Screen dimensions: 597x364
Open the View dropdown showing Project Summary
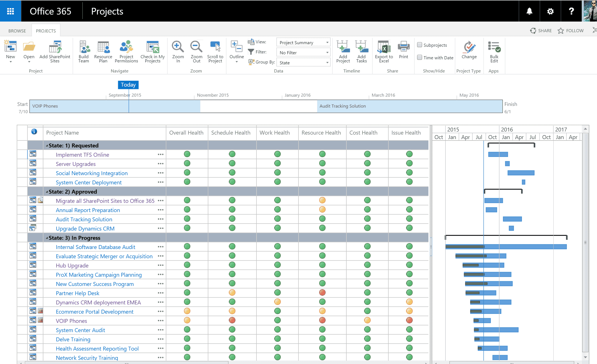[304, 43]
